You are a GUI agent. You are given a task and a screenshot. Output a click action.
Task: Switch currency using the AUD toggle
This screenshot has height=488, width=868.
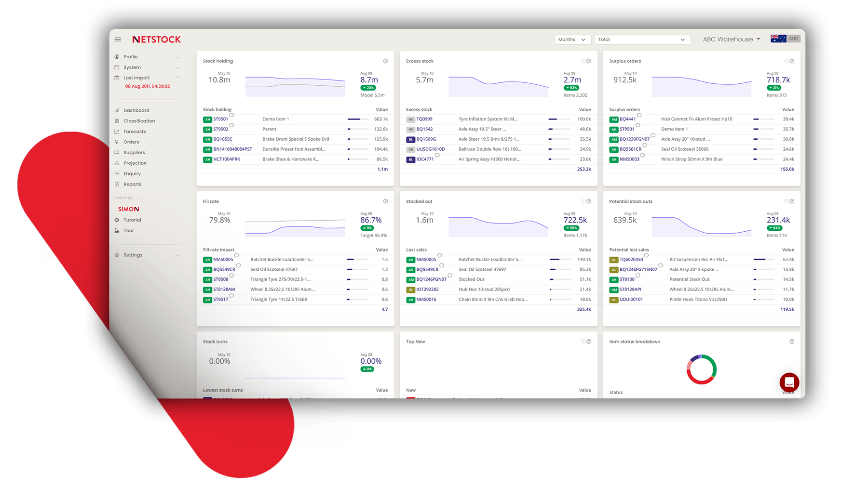coord(793,38)
